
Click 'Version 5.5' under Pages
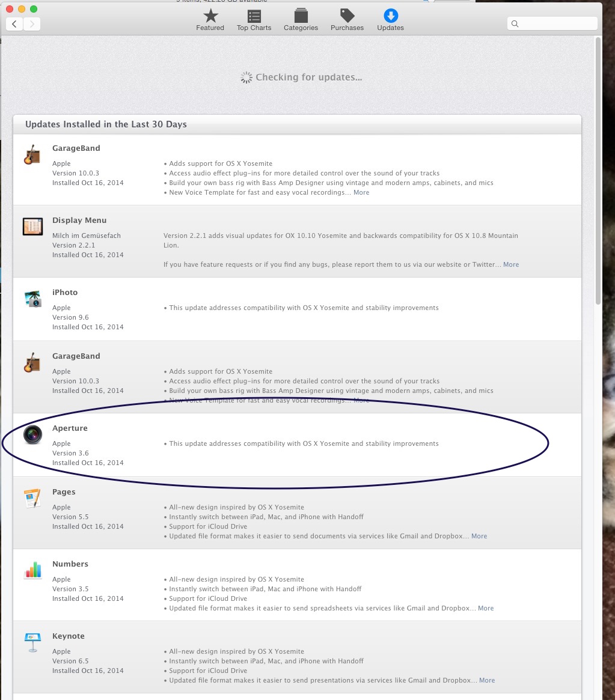pyautogui.click(x=70, y=517)
